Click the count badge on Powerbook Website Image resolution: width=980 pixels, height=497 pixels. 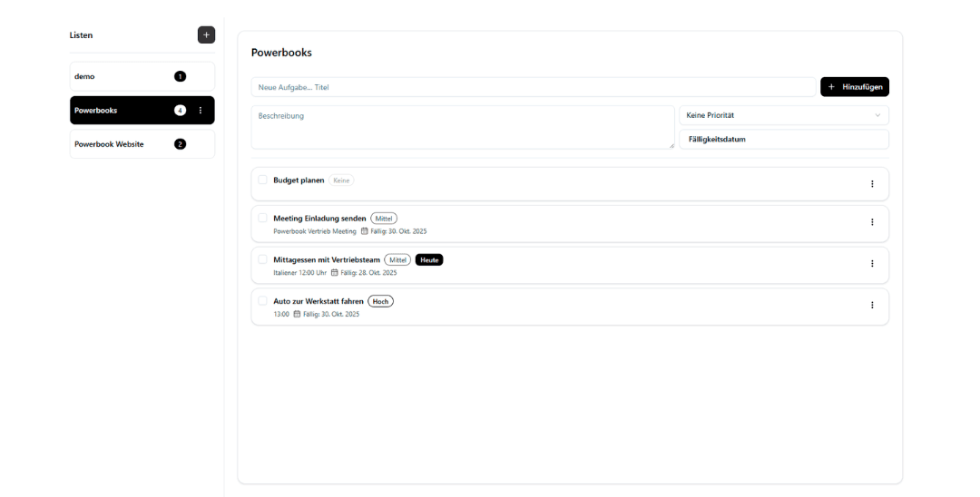(180, 144)
